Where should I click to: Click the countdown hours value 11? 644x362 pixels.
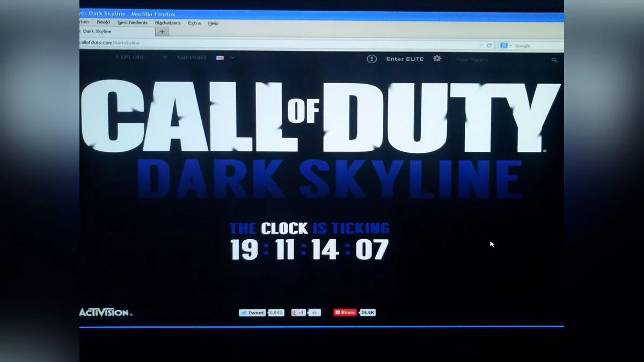click(286, 249)
